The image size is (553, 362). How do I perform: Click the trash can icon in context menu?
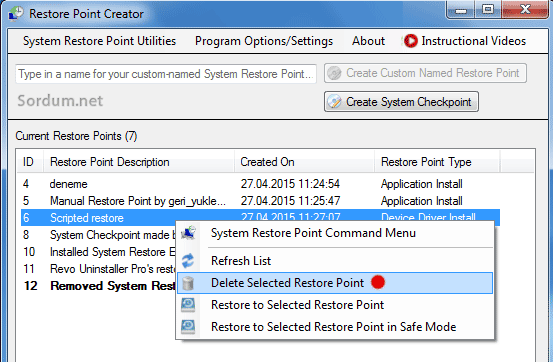click(x=188, y=283)
